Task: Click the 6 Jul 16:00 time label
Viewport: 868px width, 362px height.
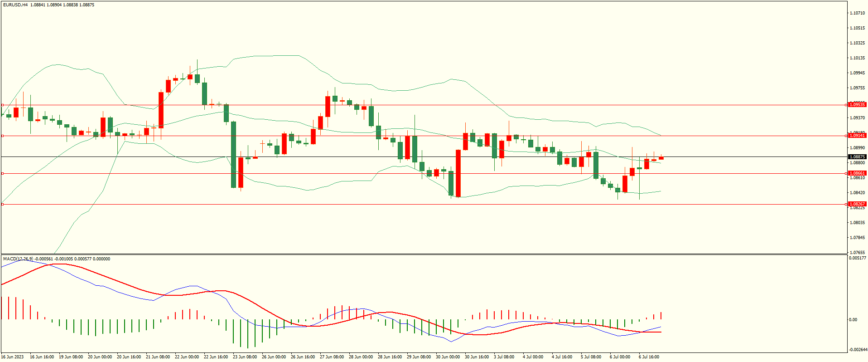Action: 649,357
